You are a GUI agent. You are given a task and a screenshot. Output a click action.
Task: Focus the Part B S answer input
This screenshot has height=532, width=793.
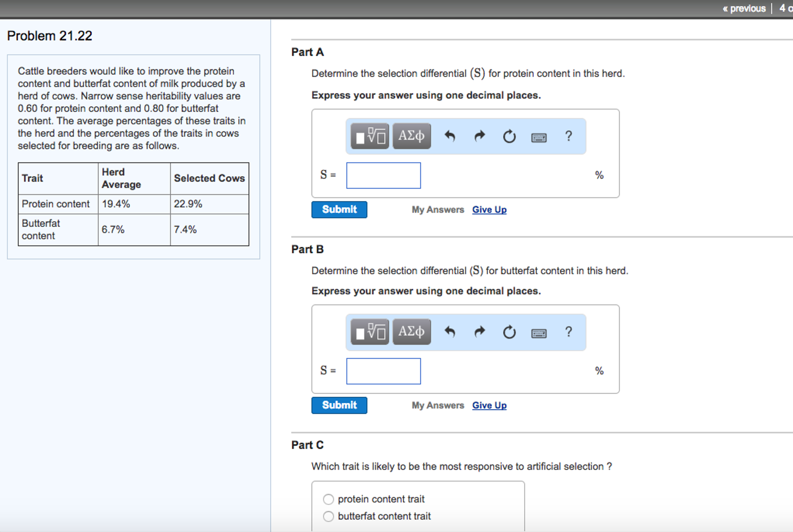(x=383, y=371)
